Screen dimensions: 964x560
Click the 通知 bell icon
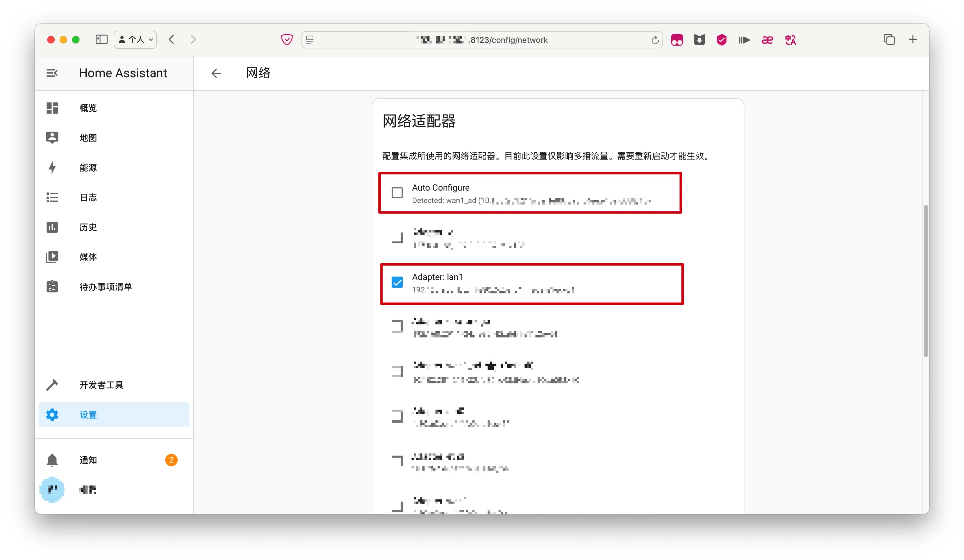click(x=52, y=460)
